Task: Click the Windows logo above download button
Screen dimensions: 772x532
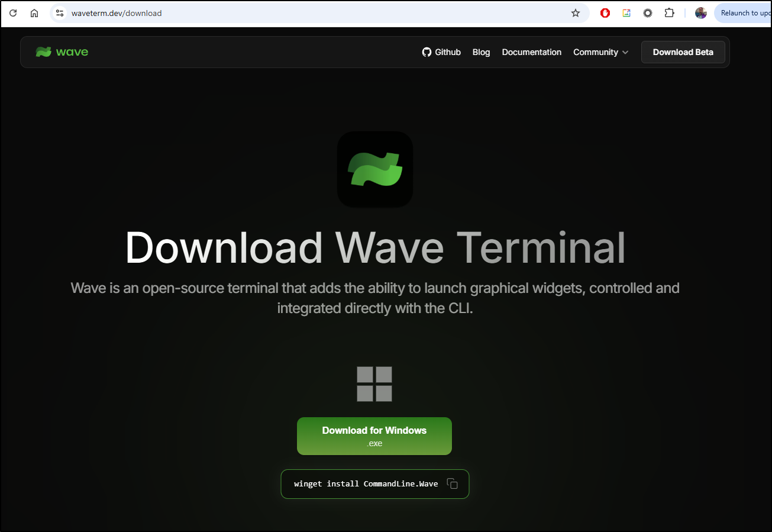Action: pyautogui.click(x=374, y=384)
